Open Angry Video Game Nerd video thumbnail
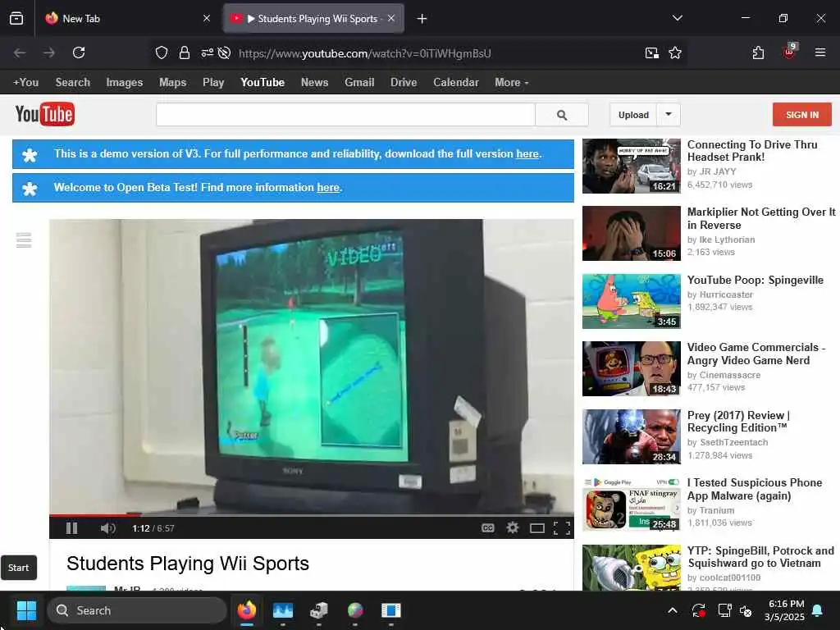The image size is (840, 630). click(x=631, y=368)
